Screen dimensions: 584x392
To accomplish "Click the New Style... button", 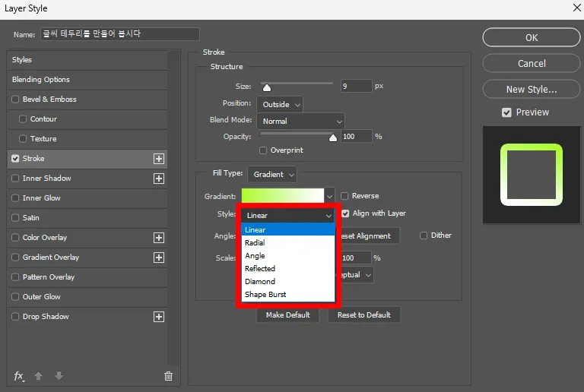I will pyautogui.click(x=532, y=89).
